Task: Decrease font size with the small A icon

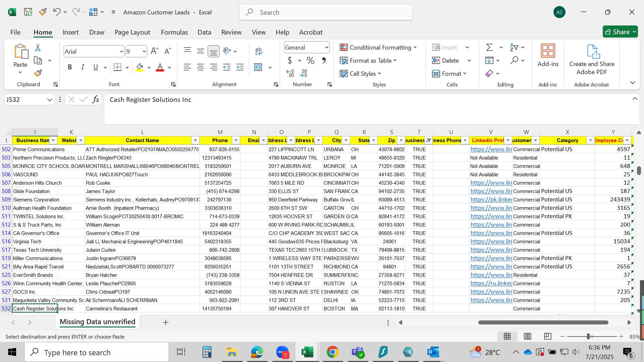Action: 167,51
